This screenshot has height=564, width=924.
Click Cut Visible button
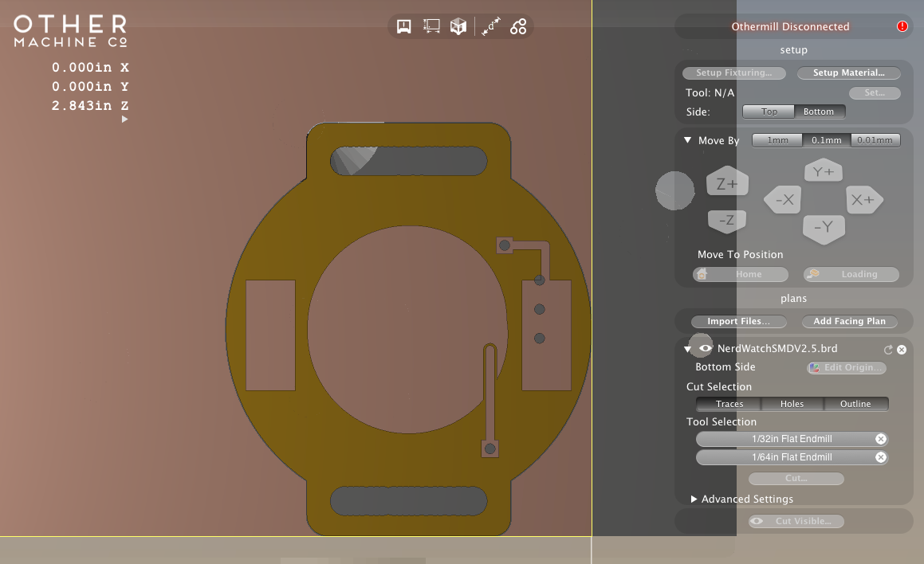point(796,521)
